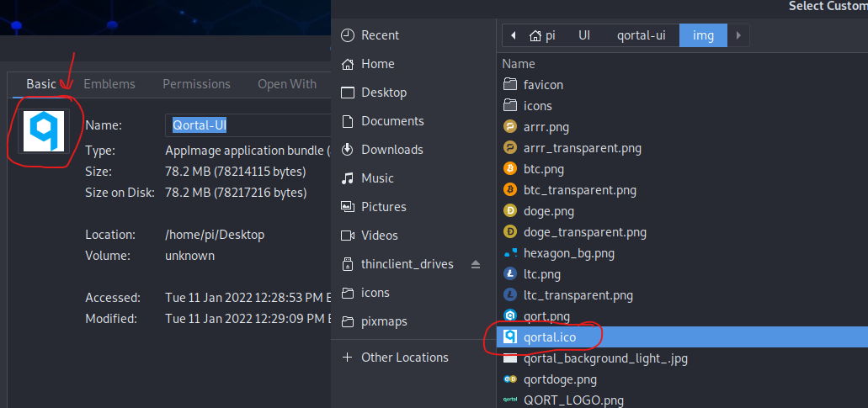The height and width of the screenshot is (408, 868).
Task: Eject the thinclient_drives volume
Action: click(476, 264)
